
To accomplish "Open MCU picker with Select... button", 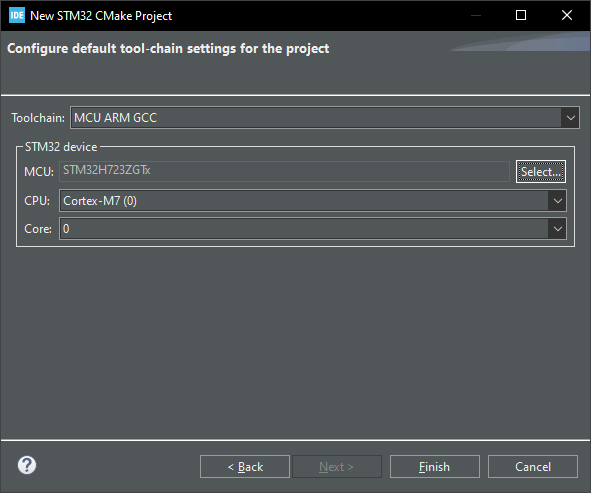I will [x=541, y=171].
